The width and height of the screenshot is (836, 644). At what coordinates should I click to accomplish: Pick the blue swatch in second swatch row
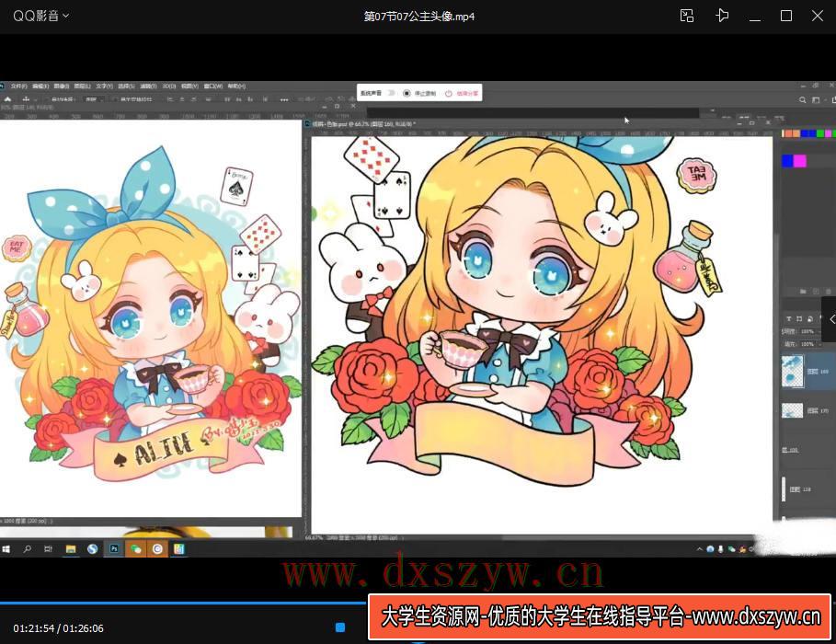pyautogui.click(x=787, y=161)
